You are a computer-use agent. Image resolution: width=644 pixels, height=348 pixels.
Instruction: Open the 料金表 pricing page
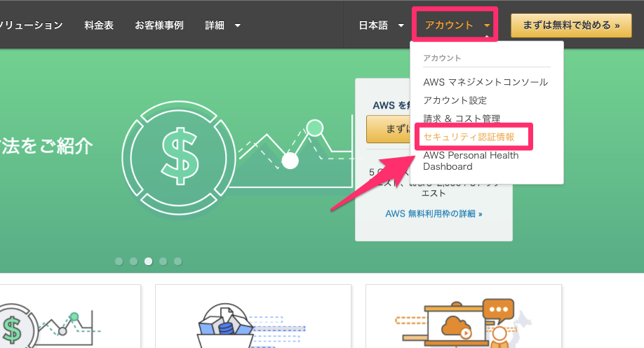click(99, 25)
